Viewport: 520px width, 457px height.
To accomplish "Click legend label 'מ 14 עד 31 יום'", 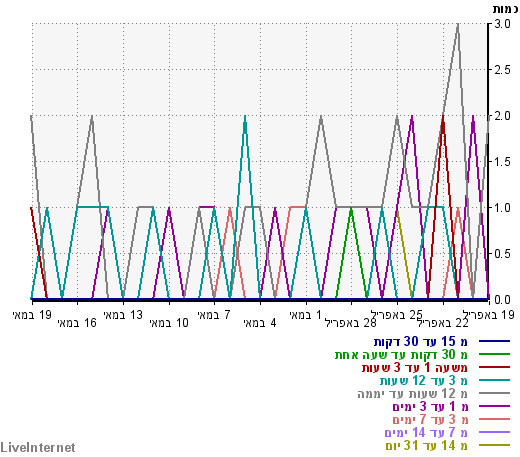I will tap(427, 445).
